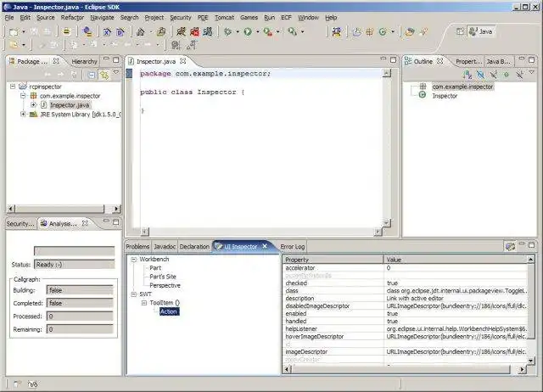Open the Run button dropdown arrow
This screenshot has width=543, height=392.
(258, 32)
